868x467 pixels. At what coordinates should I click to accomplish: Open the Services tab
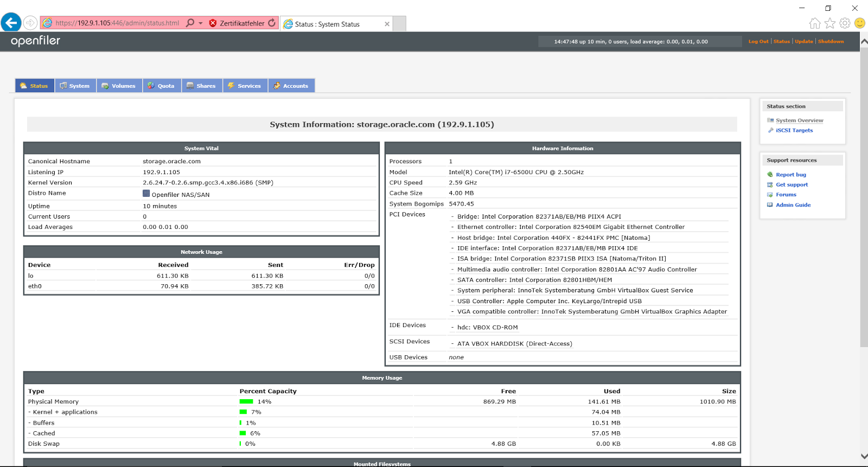tap(245, 86)
